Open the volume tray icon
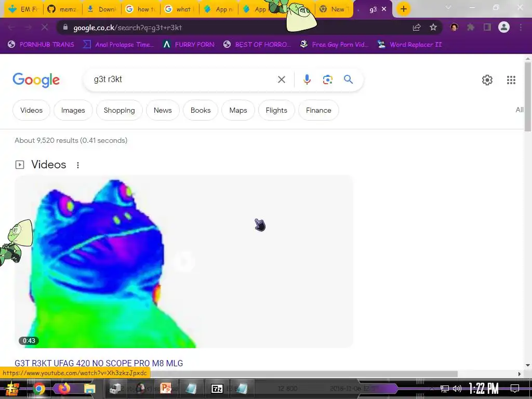532x399 pixels. (x=457, y=389)
